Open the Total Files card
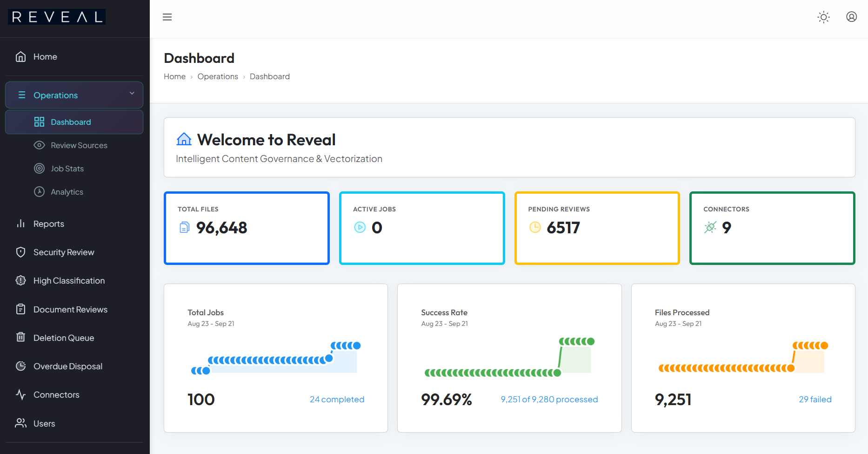The image size is (868, 454). (247, 228)
